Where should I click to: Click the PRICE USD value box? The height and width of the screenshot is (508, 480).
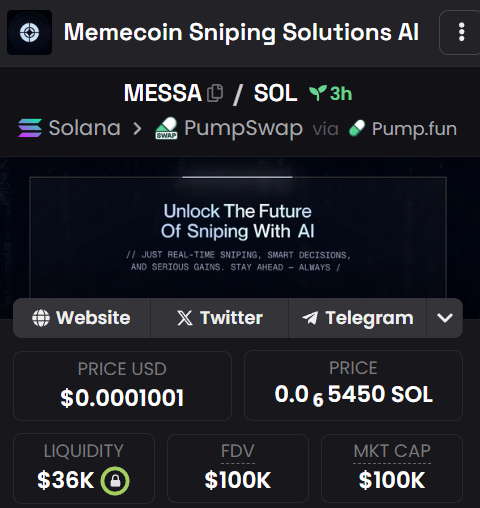pos(122,386)
